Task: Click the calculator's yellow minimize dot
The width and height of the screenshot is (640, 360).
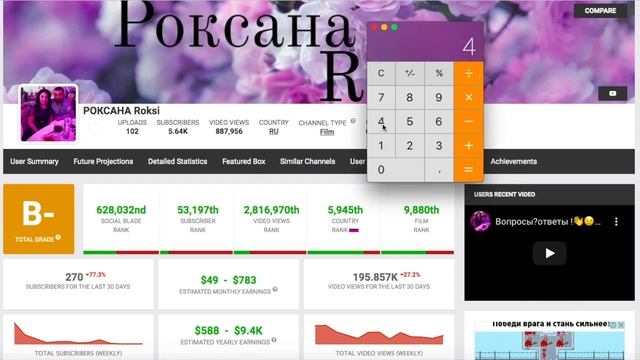Action: (384, 27)
